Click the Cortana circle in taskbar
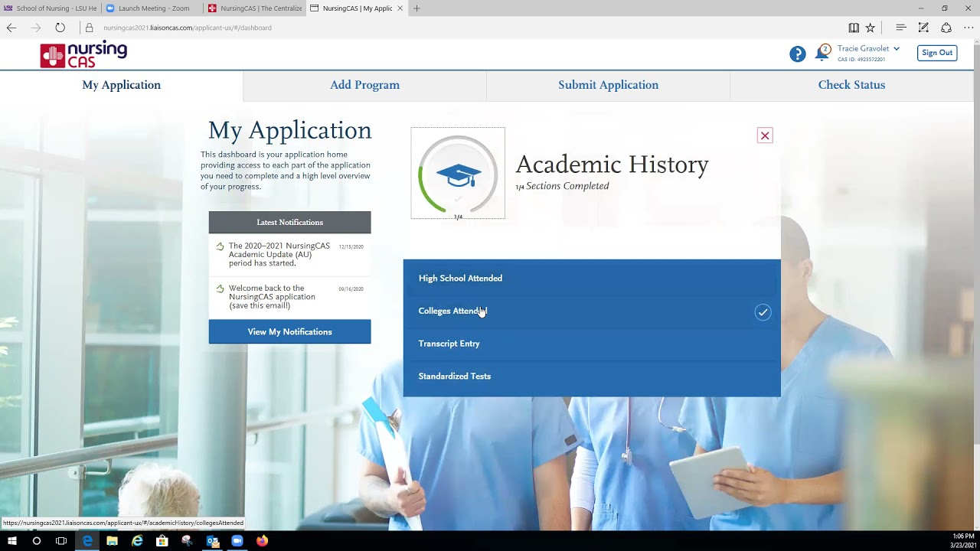This screenshot has height=551, width=980. [36, 541]
